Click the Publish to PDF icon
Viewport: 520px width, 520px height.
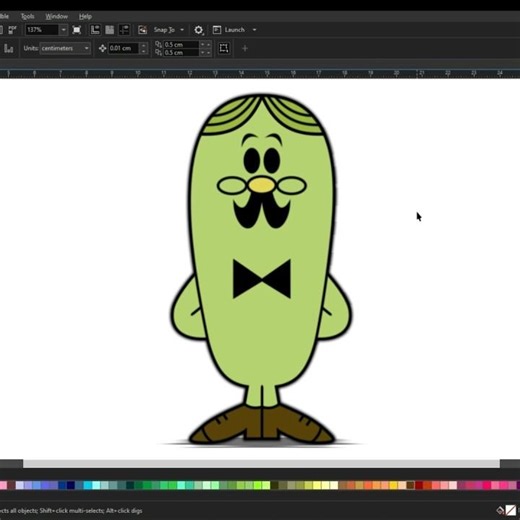pyautogui.click(x=12, y=30)
